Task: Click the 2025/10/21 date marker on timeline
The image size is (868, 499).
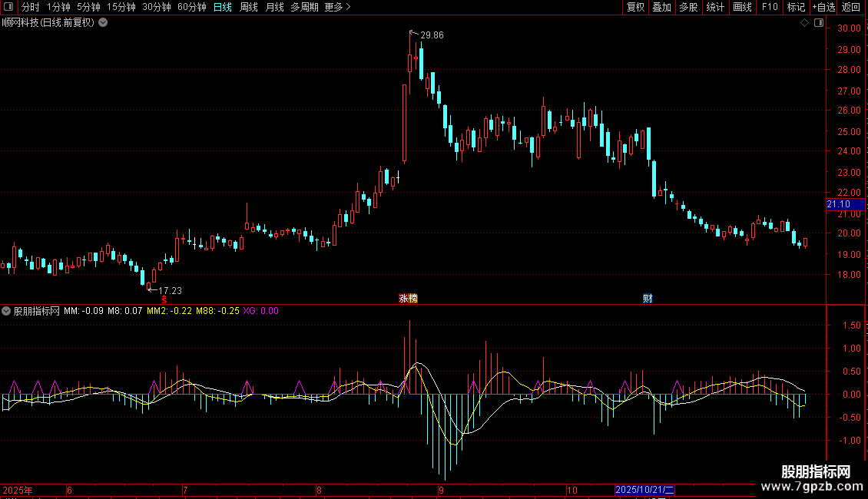Action: [x=644, y=489]
